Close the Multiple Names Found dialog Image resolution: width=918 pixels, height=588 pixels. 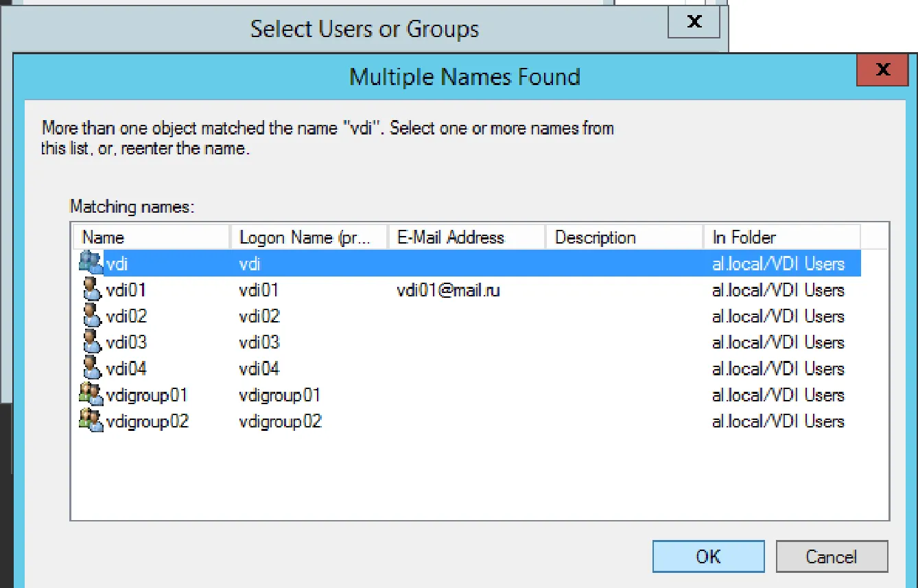[x=883, y=69]
